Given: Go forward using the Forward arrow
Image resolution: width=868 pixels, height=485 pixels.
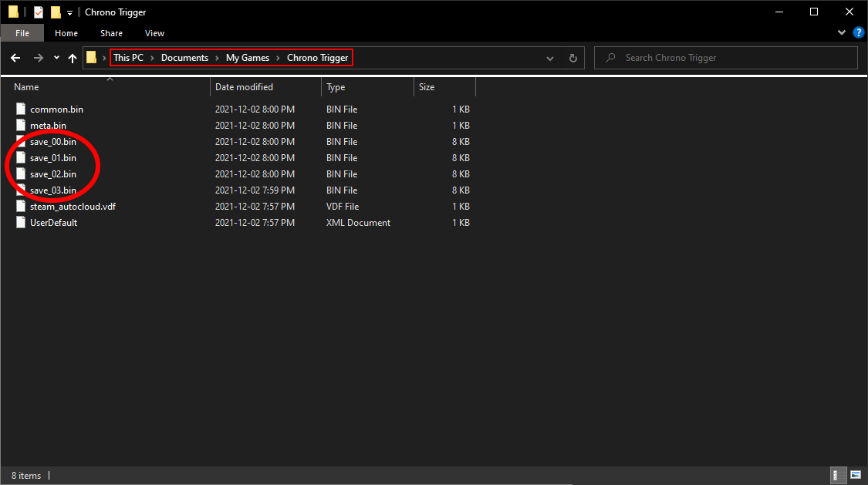Looking at the screenshot, I should pyautogui.click(x=39, y=58).
